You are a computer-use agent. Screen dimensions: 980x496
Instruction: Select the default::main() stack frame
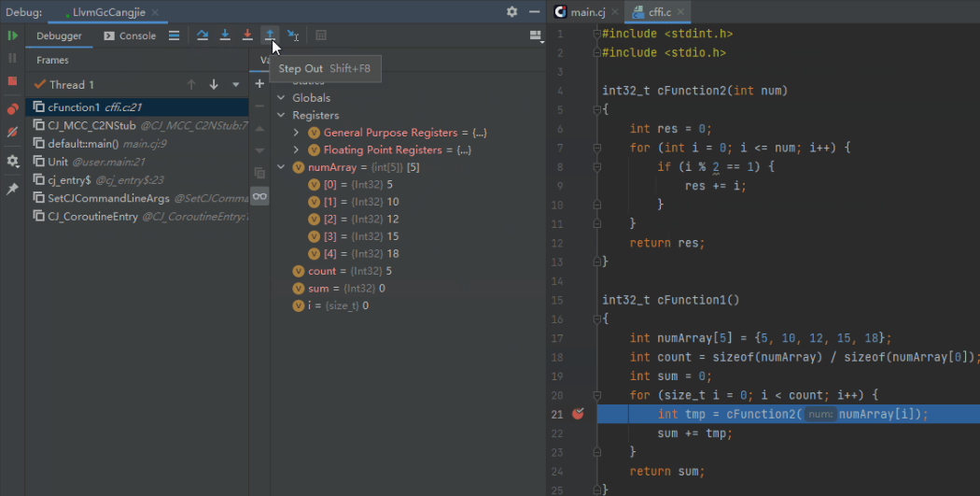coord(83,144)
